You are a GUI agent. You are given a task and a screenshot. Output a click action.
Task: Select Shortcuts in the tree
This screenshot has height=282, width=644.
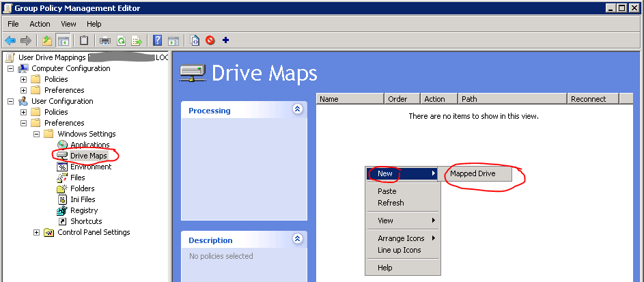pos(86,221)
